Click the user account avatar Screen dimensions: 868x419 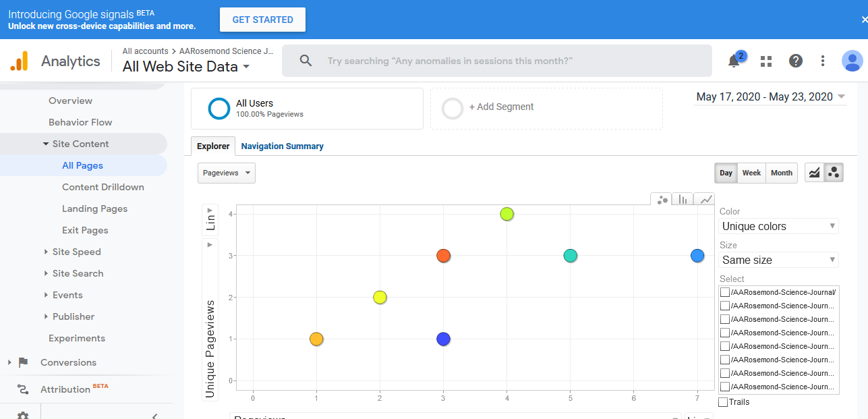[x=852, y=61]
